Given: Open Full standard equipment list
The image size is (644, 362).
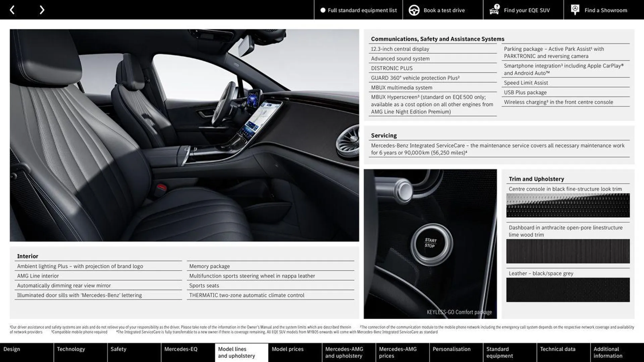Looking at the screenshot, I should click(x=358, y=10).
